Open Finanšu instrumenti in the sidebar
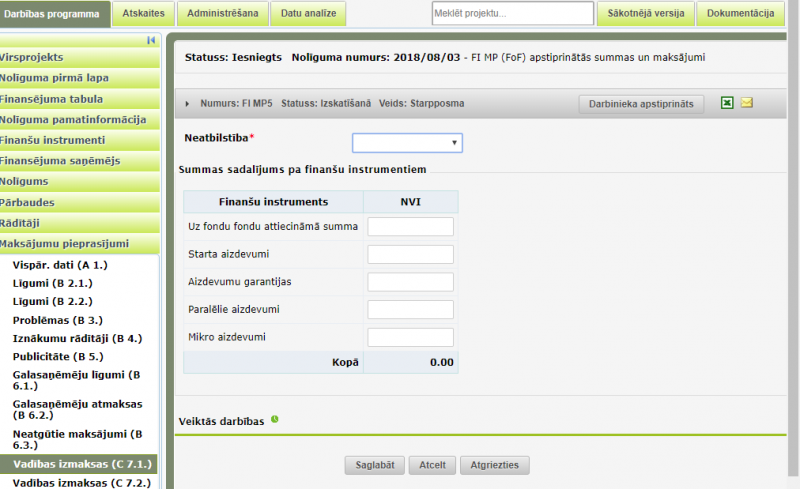 coord(80,140)
